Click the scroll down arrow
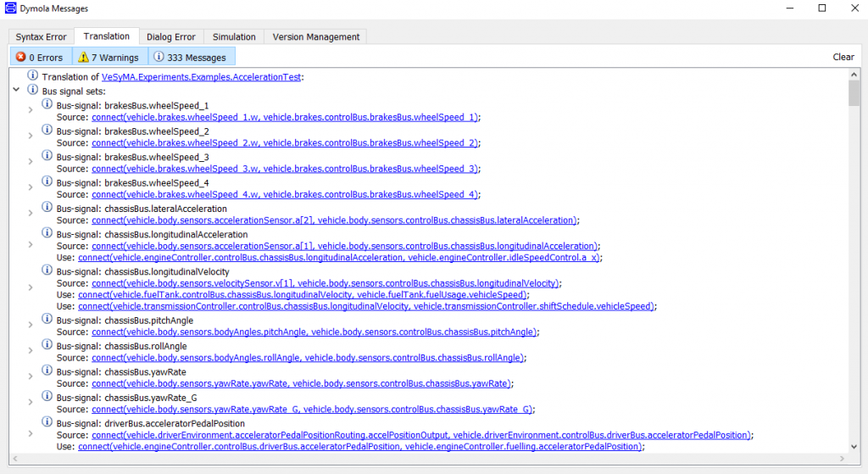Viewport: 868px width, 474px height. click(x=854, y=446)
